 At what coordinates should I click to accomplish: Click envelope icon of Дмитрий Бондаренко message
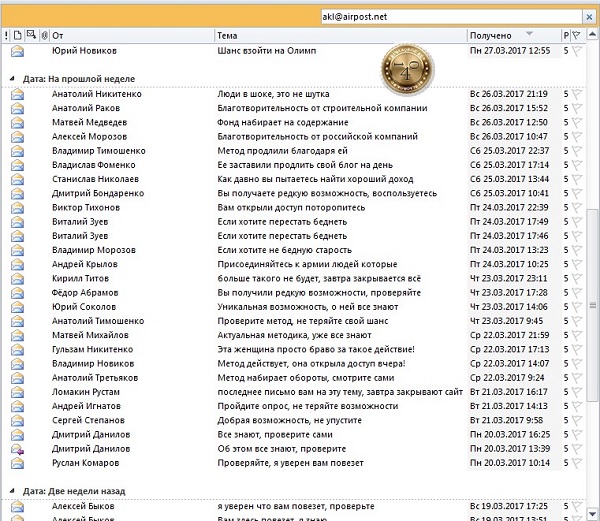click(x=17, y=194)
